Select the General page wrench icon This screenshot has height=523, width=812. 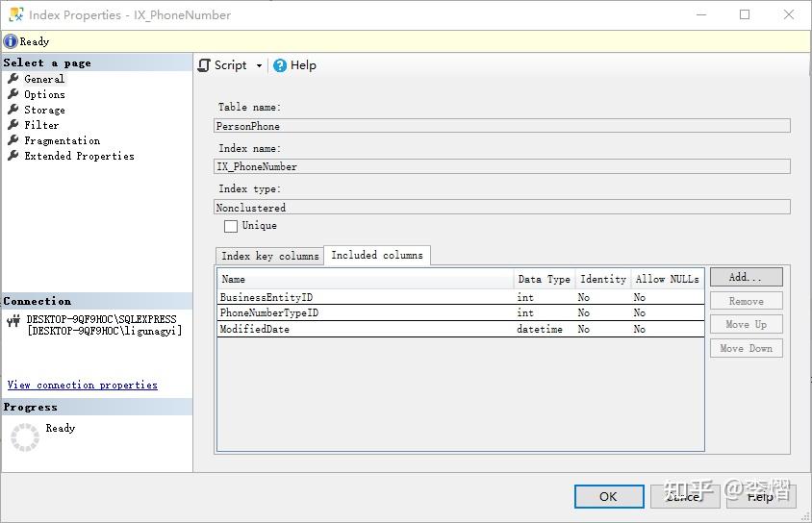pyautogui.click(x=13, y=79)
